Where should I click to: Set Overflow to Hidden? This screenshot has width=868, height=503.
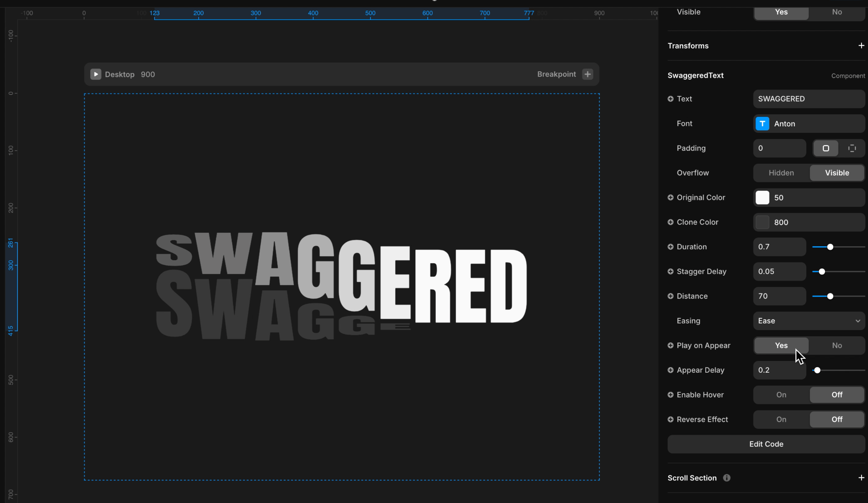pyautogui.click(x=781, y=173)
